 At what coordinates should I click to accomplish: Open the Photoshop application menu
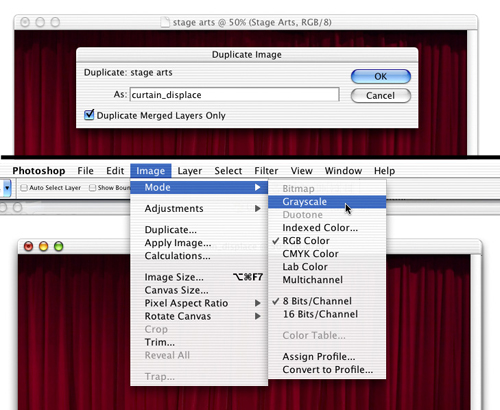click(x=39, y=171)
